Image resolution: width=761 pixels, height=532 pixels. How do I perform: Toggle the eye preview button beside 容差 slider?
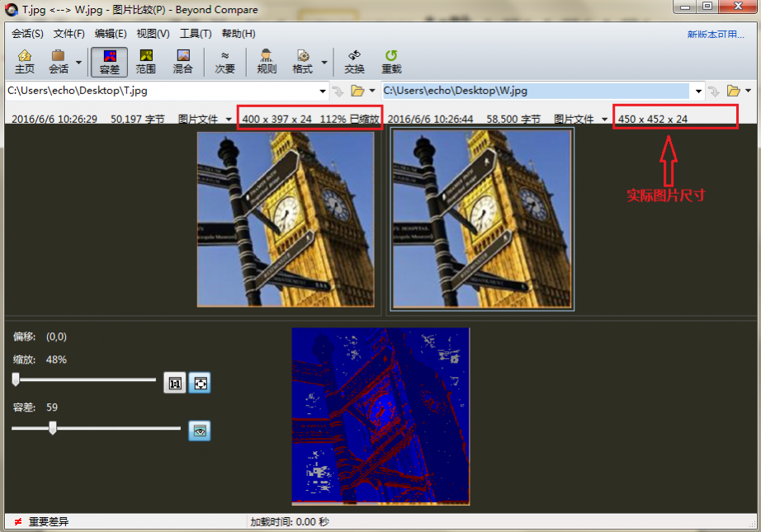(200, 431)
